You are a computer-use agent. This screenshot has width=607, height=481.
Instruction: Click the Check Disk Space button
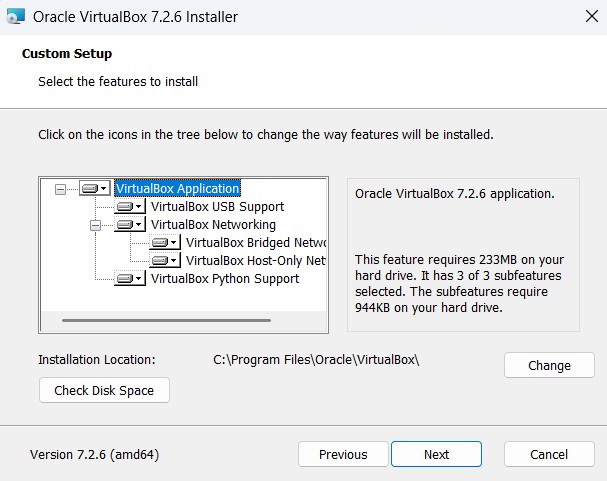[x=104, y=391]
